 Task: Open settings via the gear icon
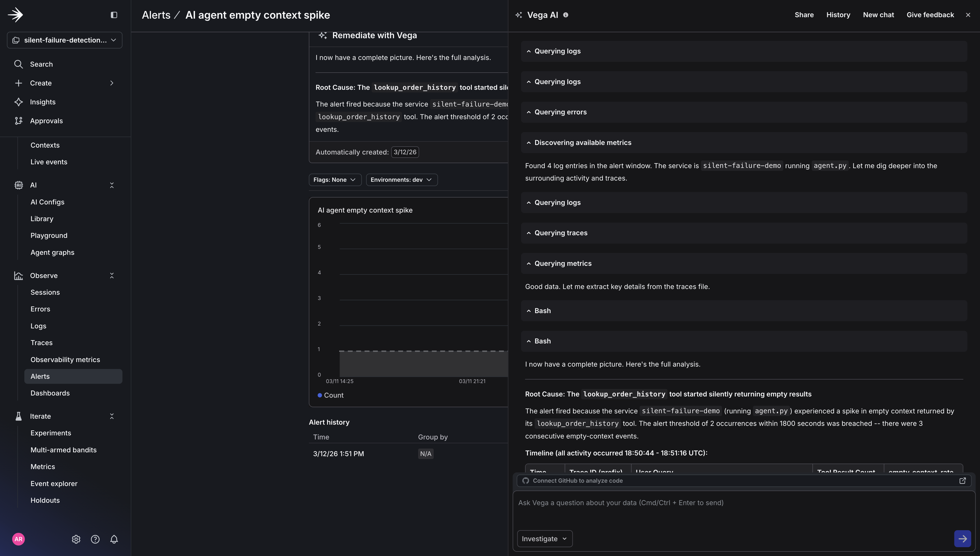pyautogui.click(x=76, y=539)
